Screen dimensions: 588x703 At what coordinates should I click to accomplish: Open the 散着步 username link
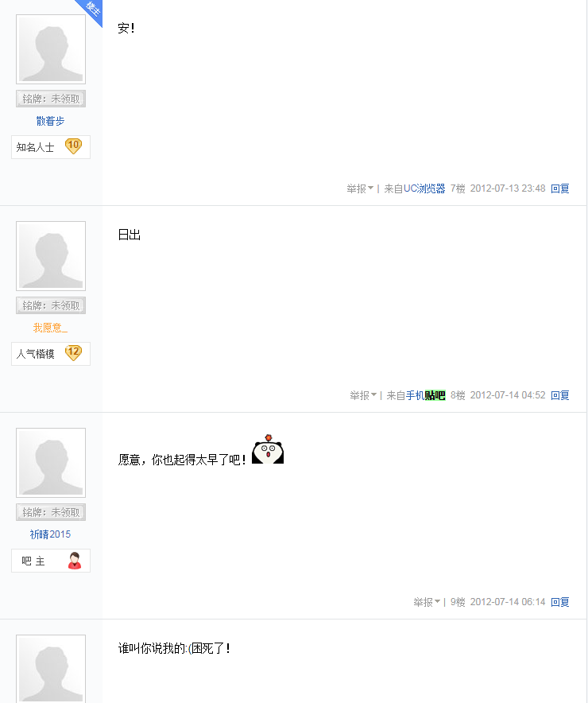point(50,121)
